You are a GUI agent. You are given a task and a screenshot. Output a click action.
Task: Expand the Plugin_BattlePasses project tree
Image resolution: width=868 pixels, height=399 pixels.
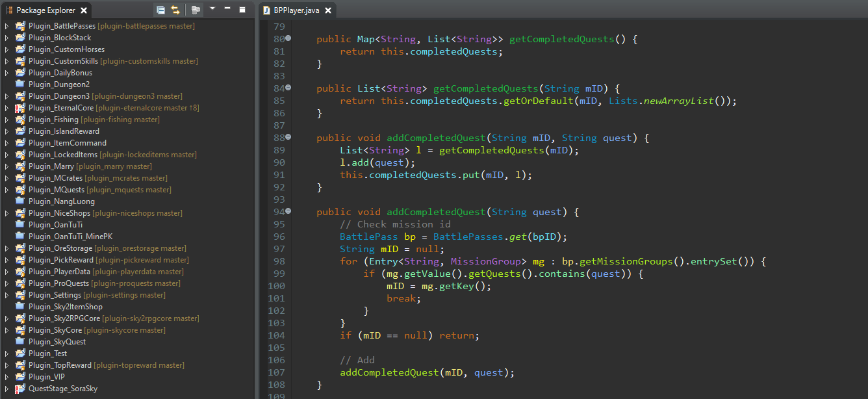click(6, 26)
